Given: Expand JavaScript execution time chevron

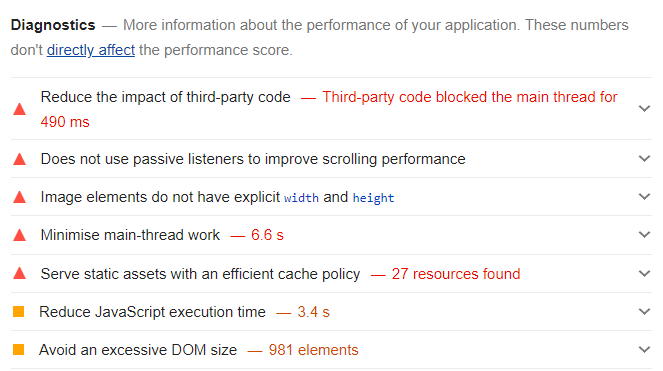Looking at the screenshot, I should pos(644,312).
